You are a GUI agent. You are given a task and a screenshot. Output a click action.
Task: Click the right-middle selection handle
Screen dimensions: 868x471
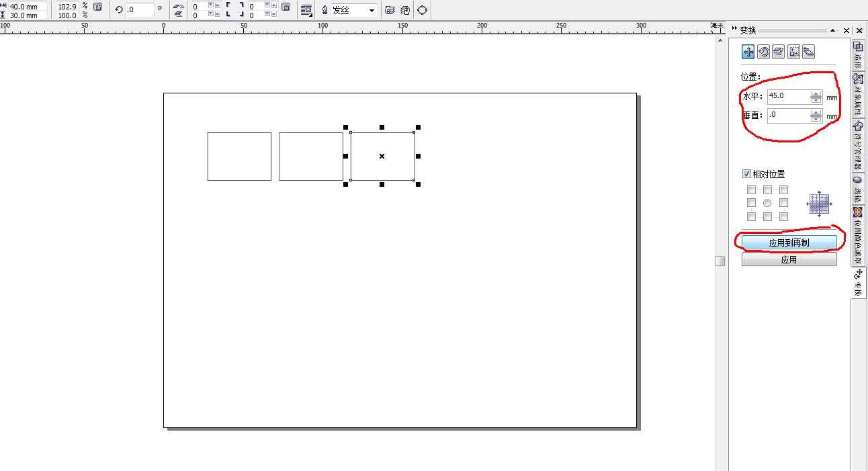[418, 156]
